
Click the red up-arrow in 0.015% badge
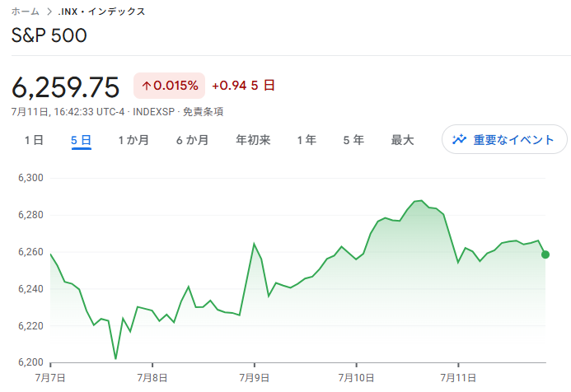click(147, 86)
